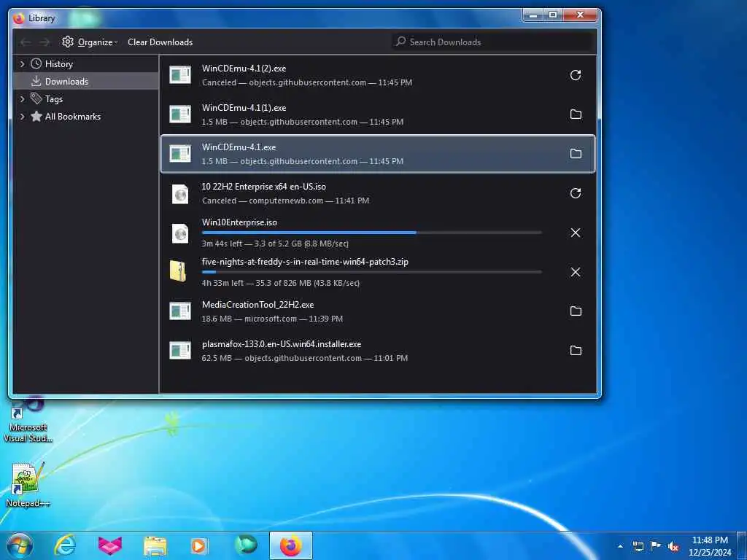
Task: Click the '4h 33m left' status text
Action: point(222,283)
